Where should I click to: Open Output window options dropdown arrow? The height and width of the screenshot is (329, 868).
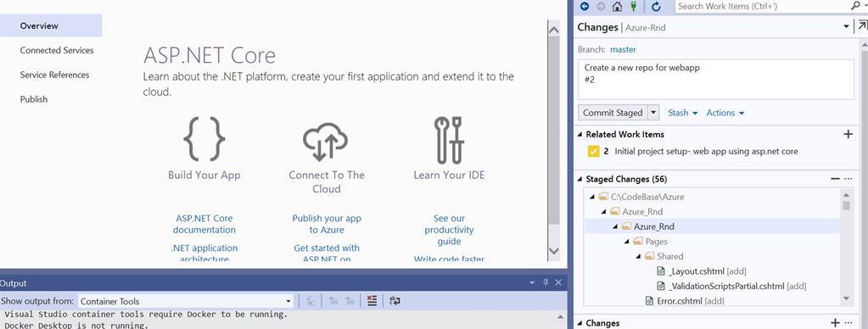coord(532,283)
